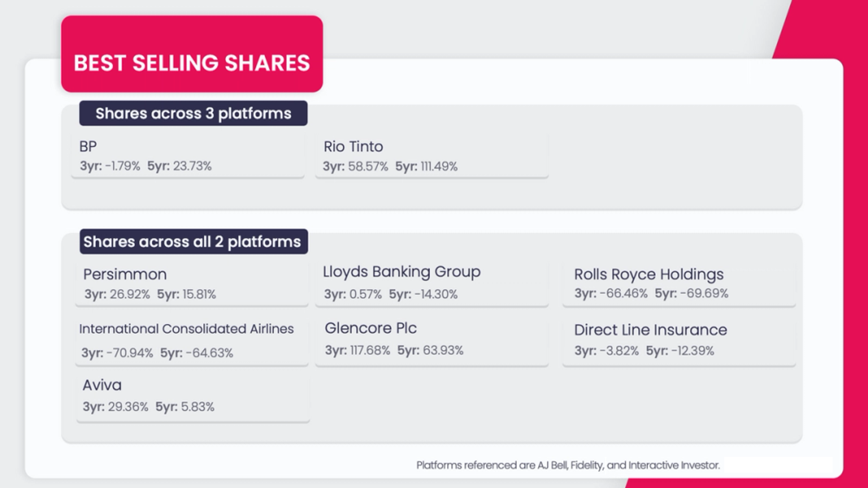This screenshot has width=868, height=488.
Task: Click the 3yr: -70.94% airlines value
Action: (x=117, y=353)
